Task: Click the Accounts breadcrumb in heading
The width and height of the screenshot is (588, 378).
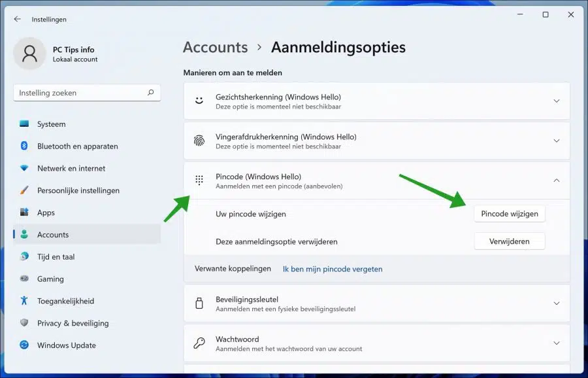Action: (x=215, y=47)
